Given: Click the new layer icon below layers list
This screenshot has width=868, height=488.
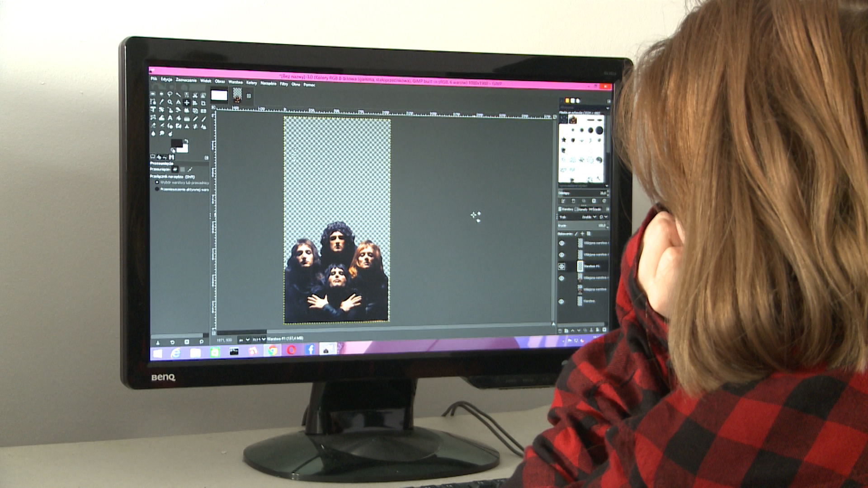Looking at the screenshot, I should (560, 330).
